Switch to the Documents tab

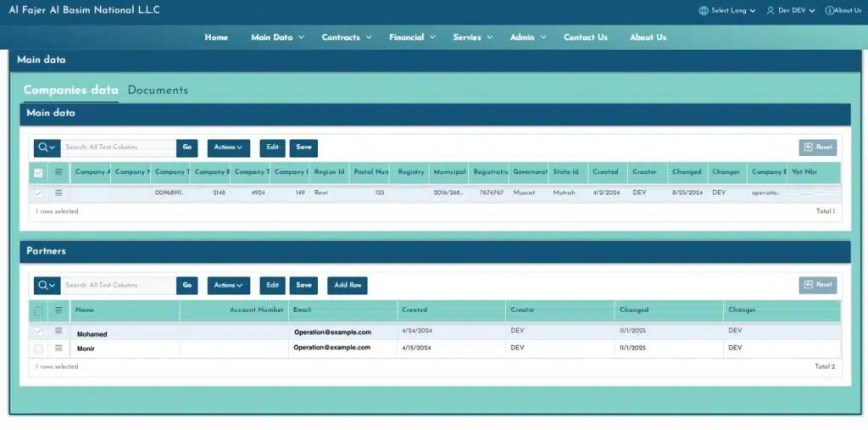[158, 90]
